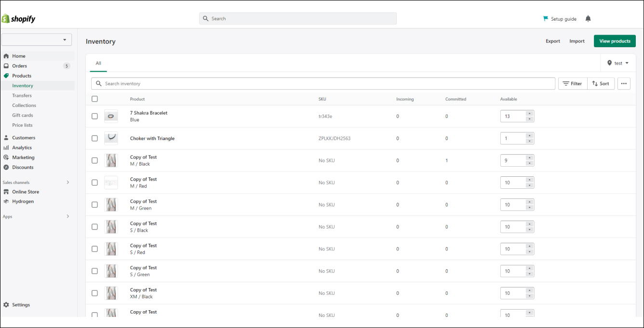The width and height of the screenshot is (644, 328).
Task: Click the Export button
Action: point(553,41)
